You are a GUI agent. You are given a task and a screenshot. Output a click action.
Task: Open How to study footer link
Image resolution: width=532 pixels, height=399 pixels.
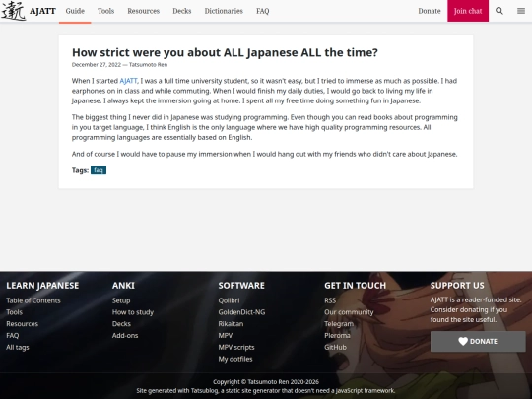[x=133, y=312]
